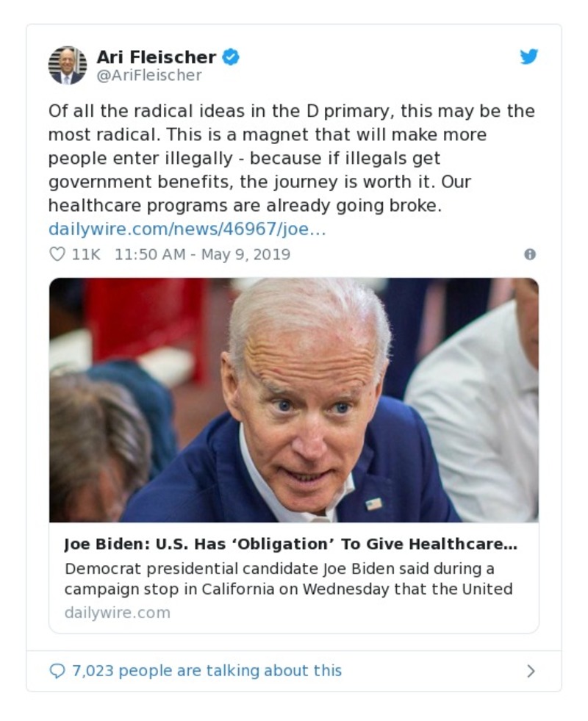Click the Twitter bird logo
This screenshot has height=721, width=588.
(x=529, y=57)
